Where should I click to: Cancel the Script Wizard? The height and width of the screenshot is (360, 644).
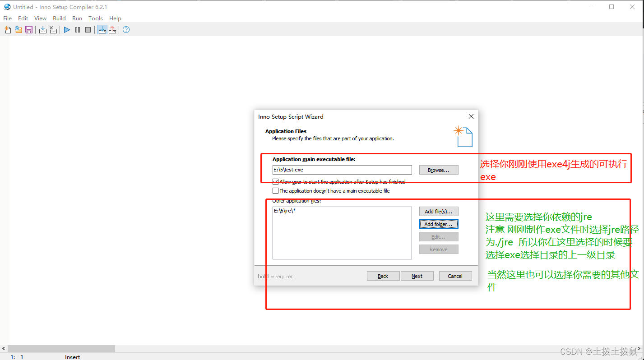(x=455, y=276)
